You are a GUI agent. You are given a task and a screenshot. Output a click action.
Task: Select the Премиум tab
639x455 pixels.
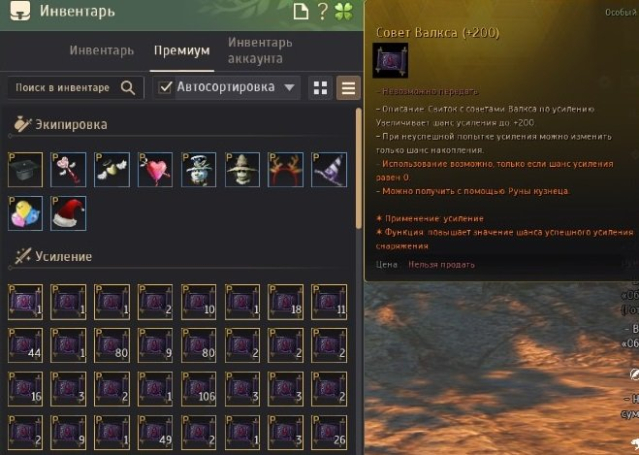(182, 51)
